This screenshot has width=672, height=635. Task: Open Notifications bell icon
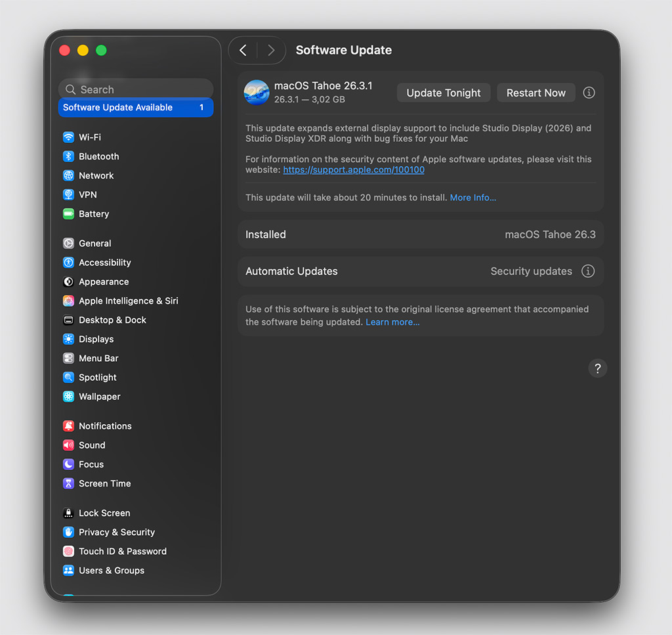(68, 426)
